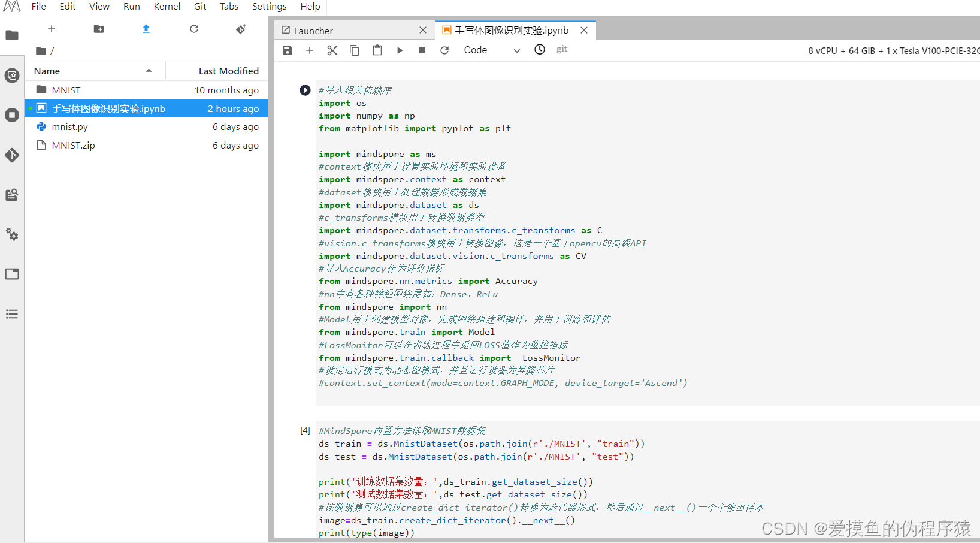Sort files by Last Modified column

click(217, 71)
